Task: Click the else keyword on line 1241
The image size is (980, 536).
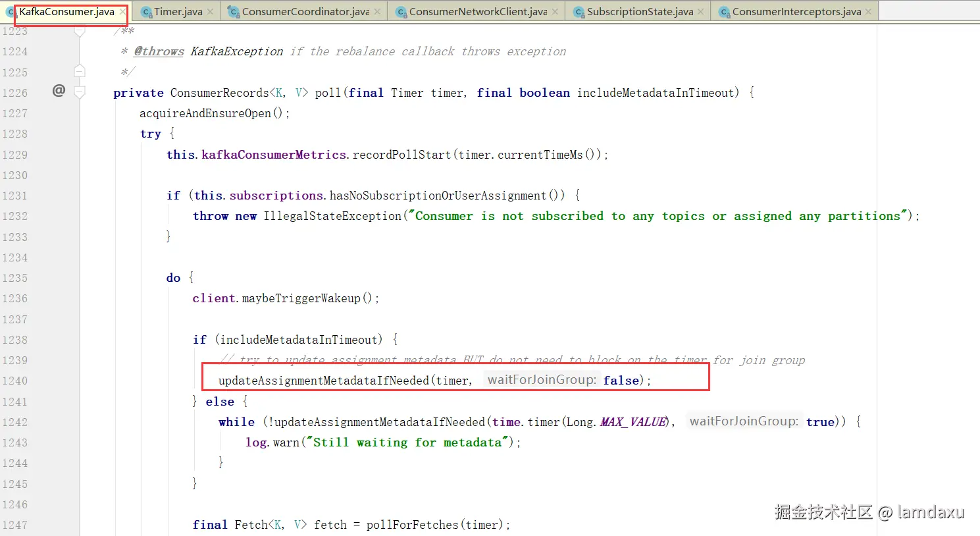Action: click(220, 402)
